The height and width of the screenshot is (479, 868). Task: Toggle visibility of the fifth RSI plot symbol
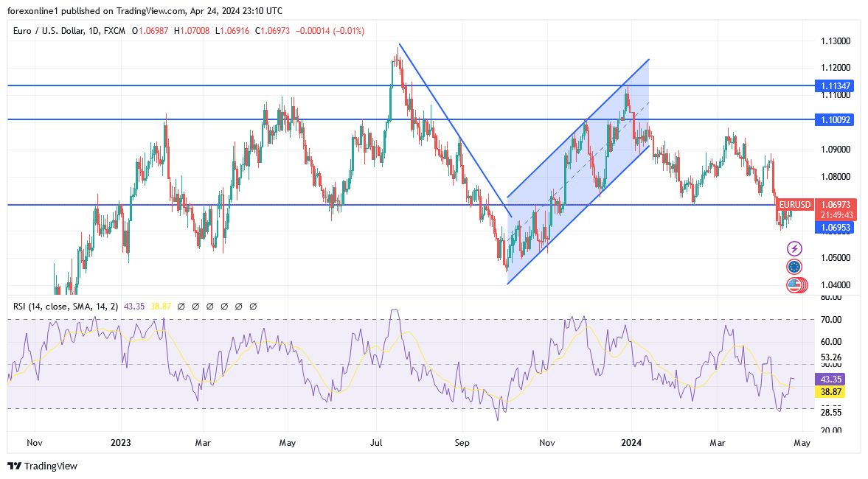pos(239,306)
